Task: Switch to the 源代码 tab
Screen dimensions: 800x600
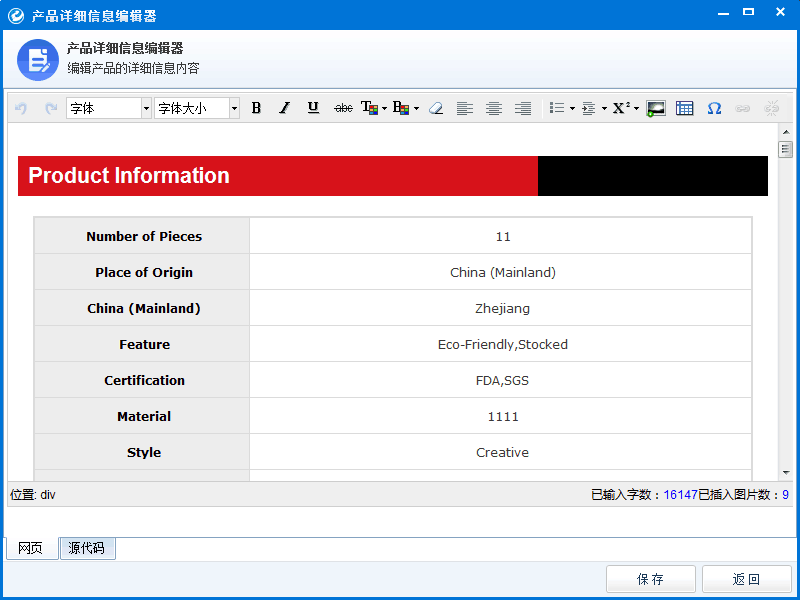Action: pos(88,549)
